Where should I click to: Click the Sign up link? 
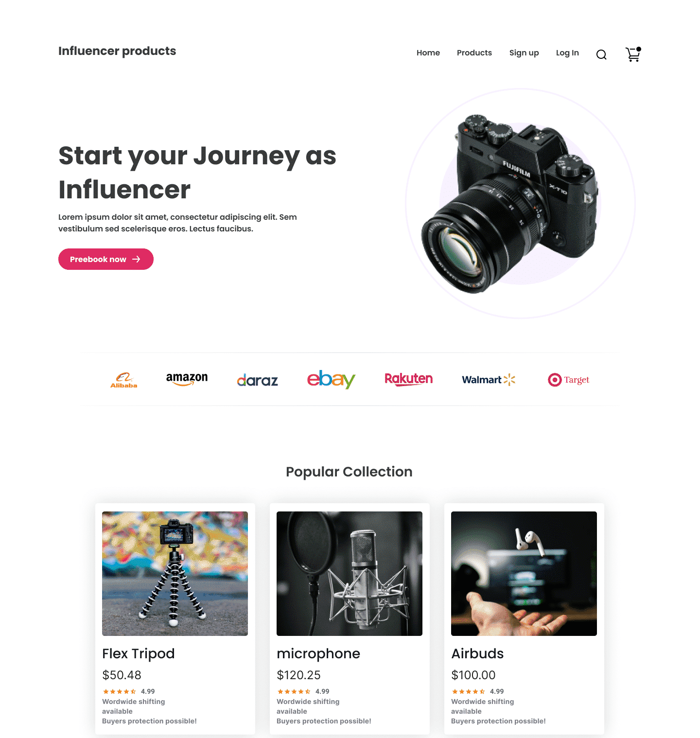[x=524, y=53]
